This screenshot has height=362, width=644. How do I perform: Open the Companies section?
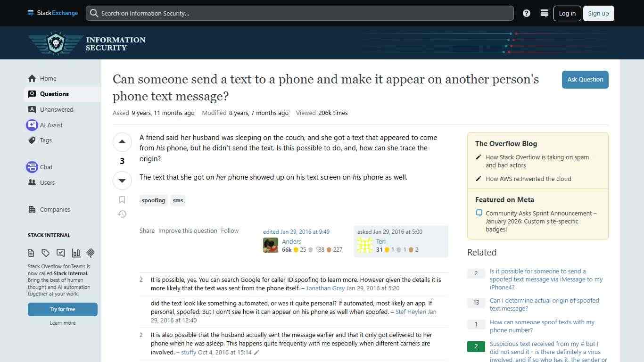[x=55, y=209]
